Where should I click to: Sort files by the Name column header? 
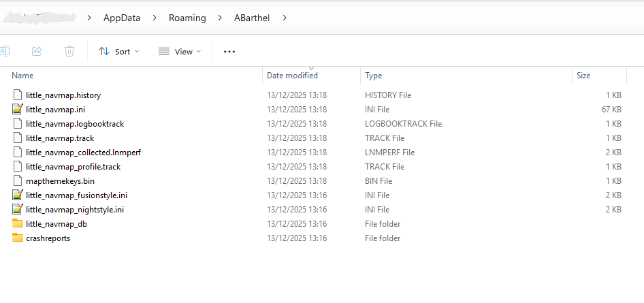(x=22, y=76)
